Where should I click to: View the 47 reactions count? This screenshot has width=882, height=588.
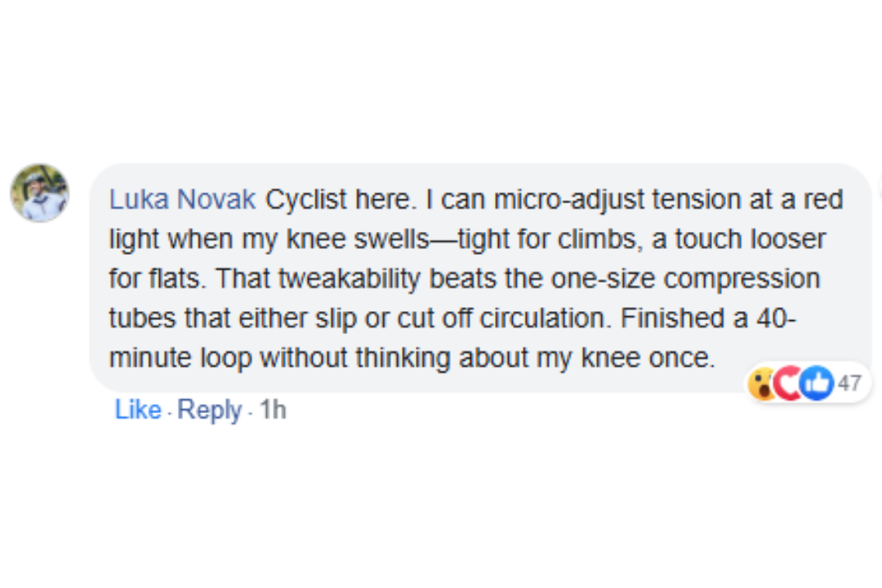tap(849, 384)
